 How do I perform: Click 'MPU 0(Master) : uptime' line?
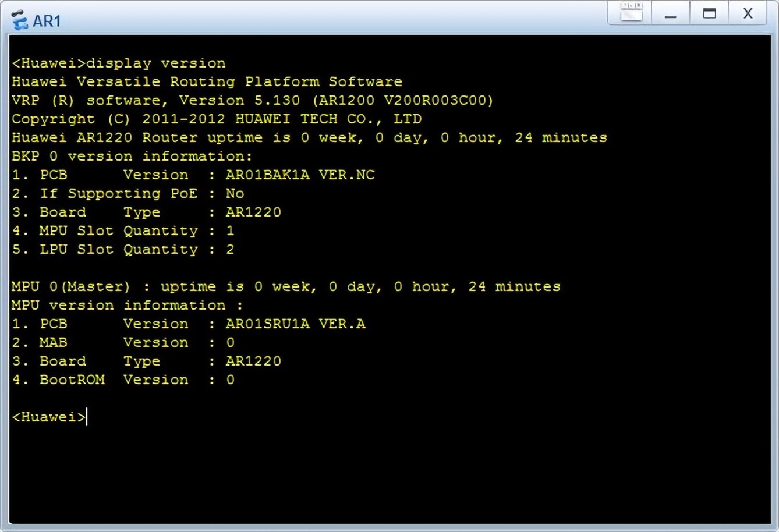click(x=286, y=286)
